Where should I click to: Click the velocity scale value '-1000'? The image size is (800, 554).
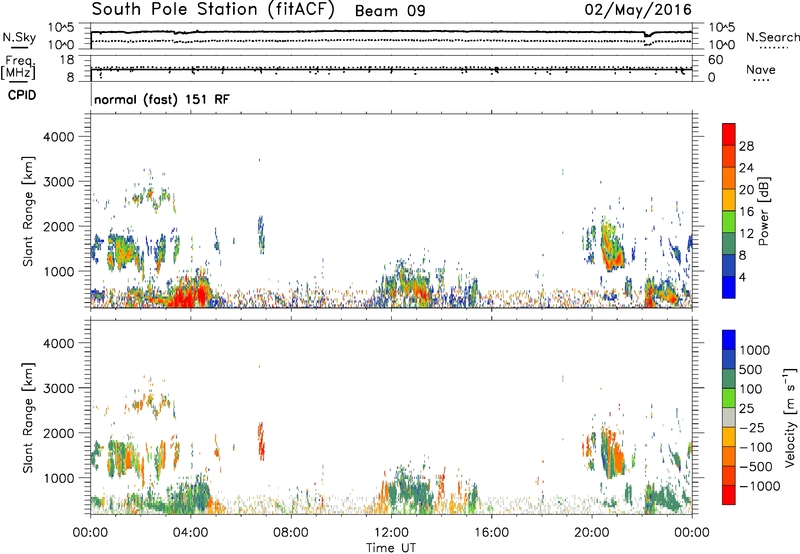click(760, 486)
